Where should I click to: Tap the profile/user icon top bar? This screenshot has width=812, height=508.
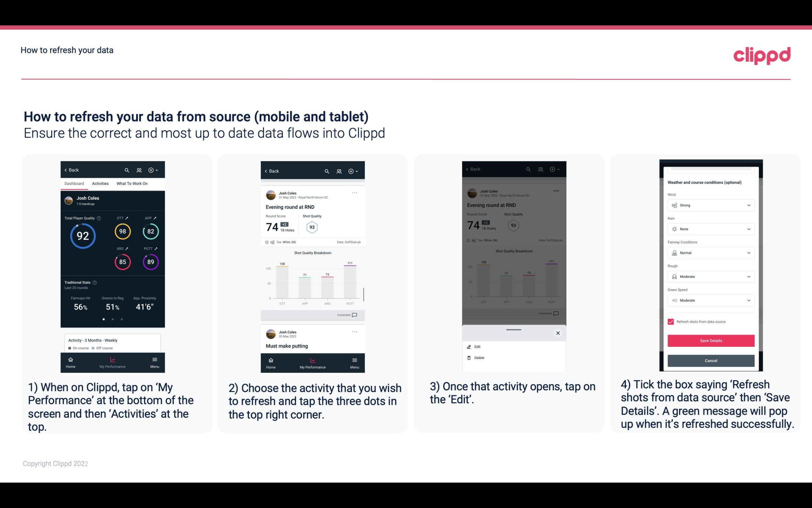click(x=139, y=170)
